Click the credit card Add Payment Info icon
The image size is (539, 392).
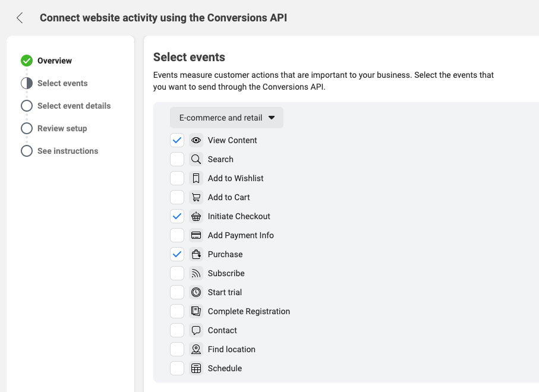(x=196, y=235)
